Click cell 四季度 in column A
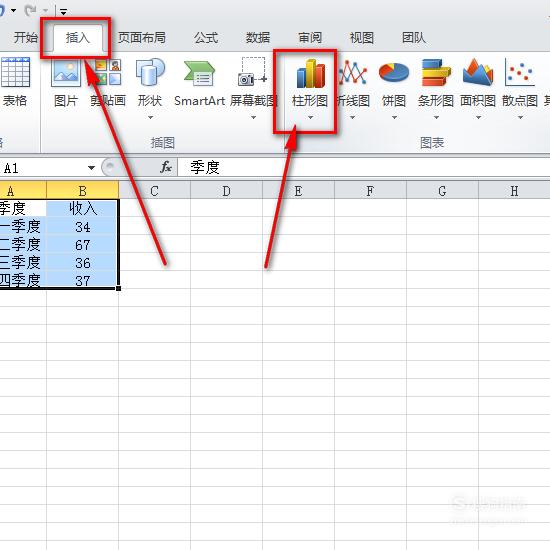This screenshot has width=550, height=550. click(x=23, y=280)
